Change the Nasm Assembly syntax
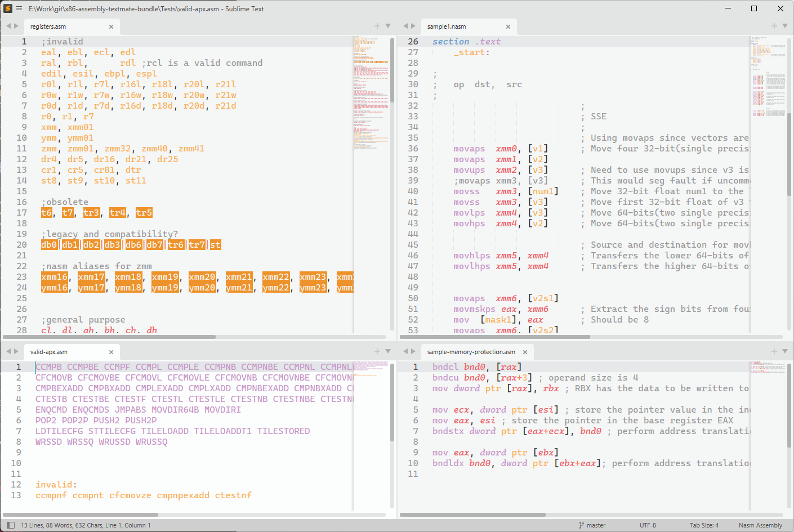Viewport: 794px width, 532px height. point(760,525)
